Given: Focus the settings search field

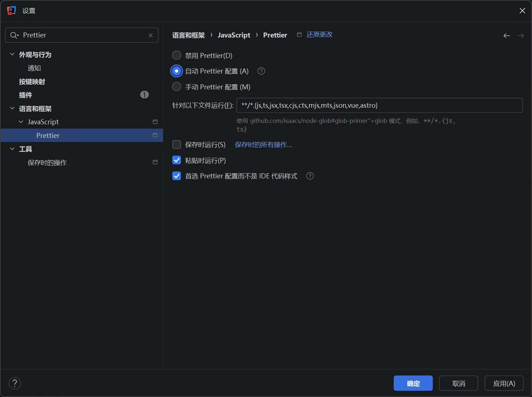Looking at the screenshot, I should click(82, 35).
